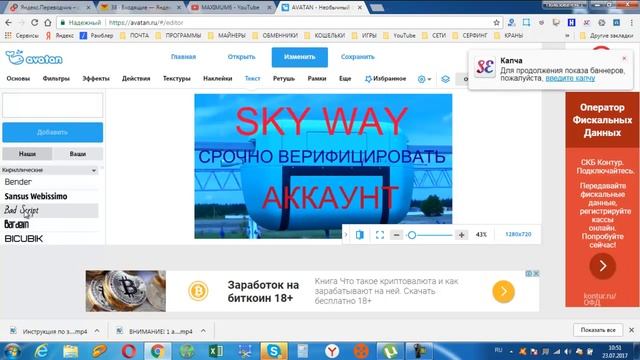Screen dimensions: 640x360
Task: Select the Sansus Webissimo font
Action: (x=50, y=196)
